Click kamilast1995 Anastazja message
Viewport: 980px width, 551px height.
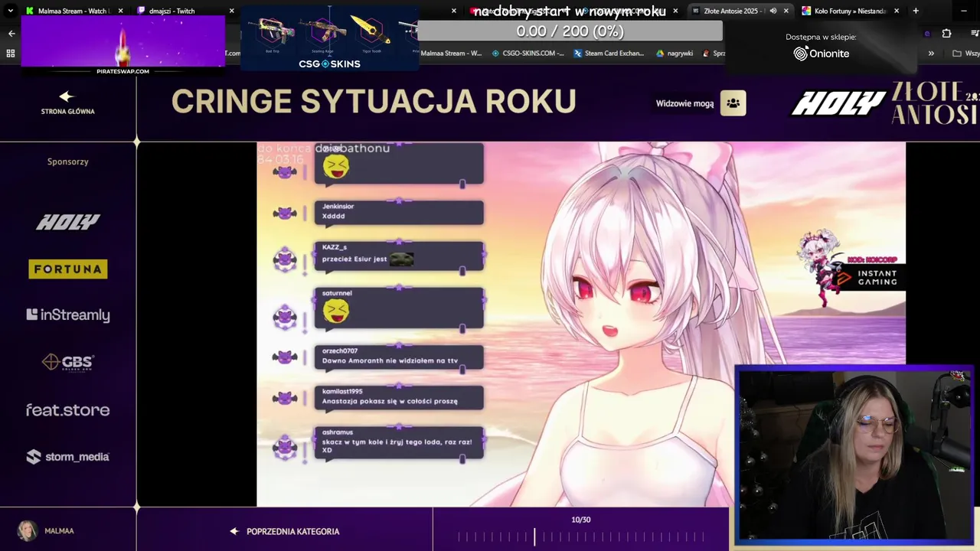pos(399,397)
